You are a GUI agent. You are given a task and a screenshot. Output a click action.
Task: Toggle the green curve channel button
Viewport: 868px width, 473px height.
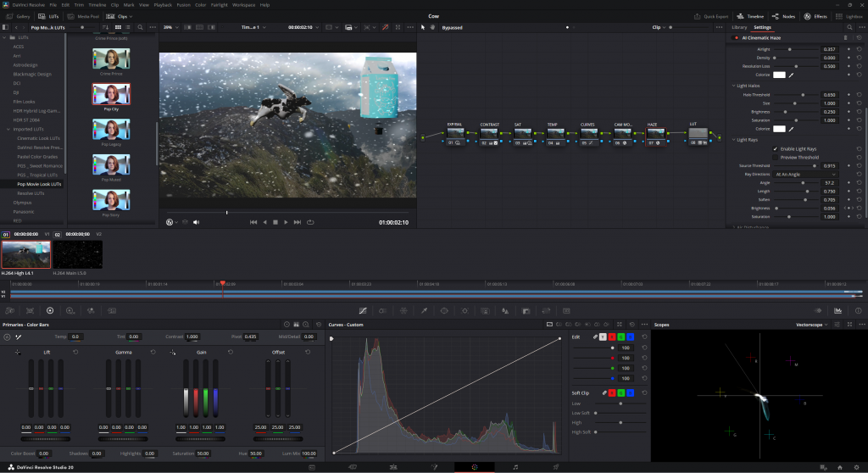click(621, 337)
